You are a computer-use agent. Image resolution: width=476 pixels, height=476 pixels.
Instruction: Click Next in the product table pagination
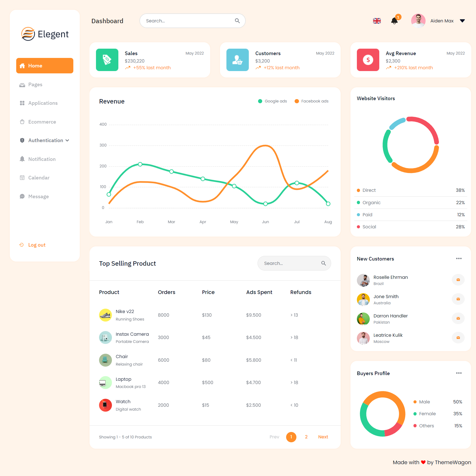(323, 437)
